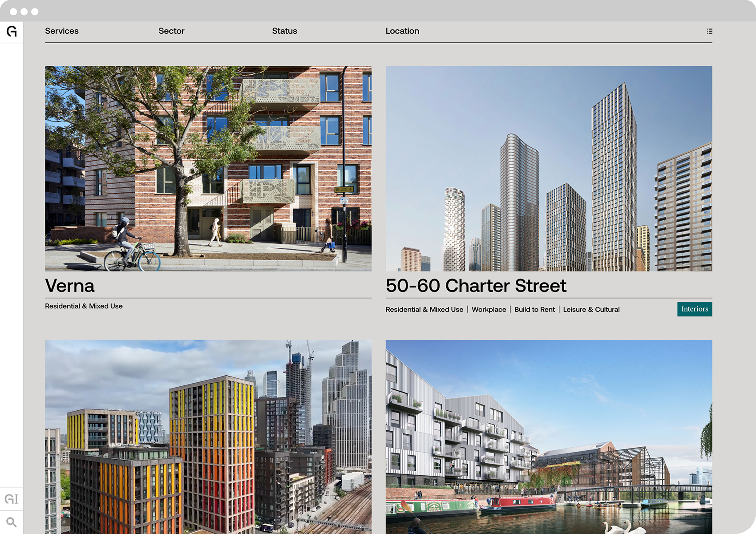The height and width of the screenshot is (534, 756).
Task: Click the GI logo in sidebar
Action: tap(12, 499)
